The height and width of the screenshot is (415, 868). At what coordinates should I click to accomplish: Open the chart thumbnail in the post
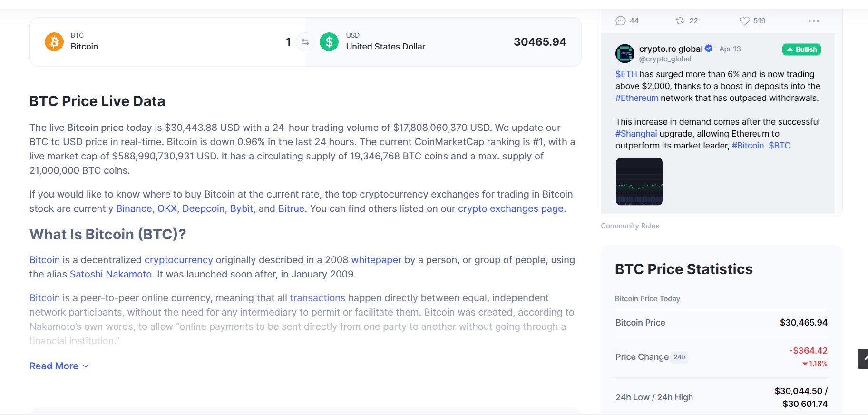639,181
